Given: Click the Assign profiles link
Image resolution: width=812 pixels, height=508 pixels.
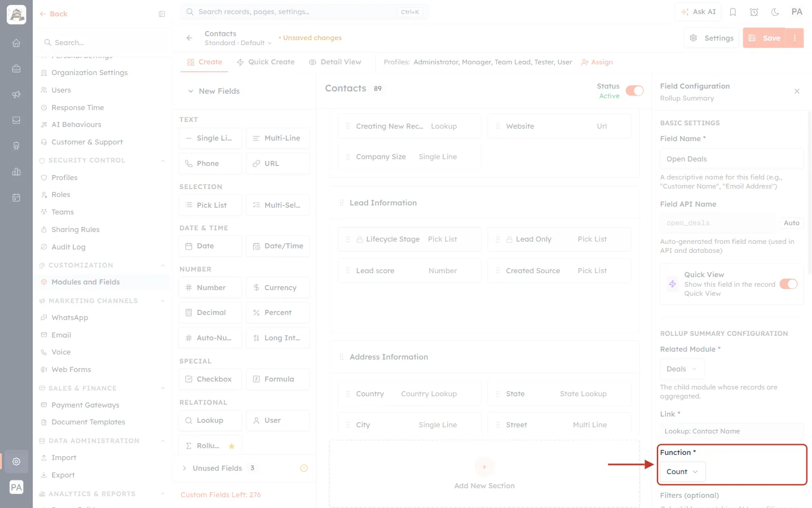Looking at the screenshot, I should click(x=597, y=62).
